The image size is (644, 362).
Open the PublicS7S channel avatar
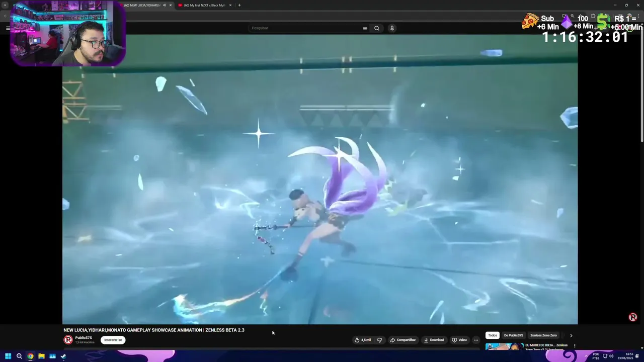coord(68,340)
